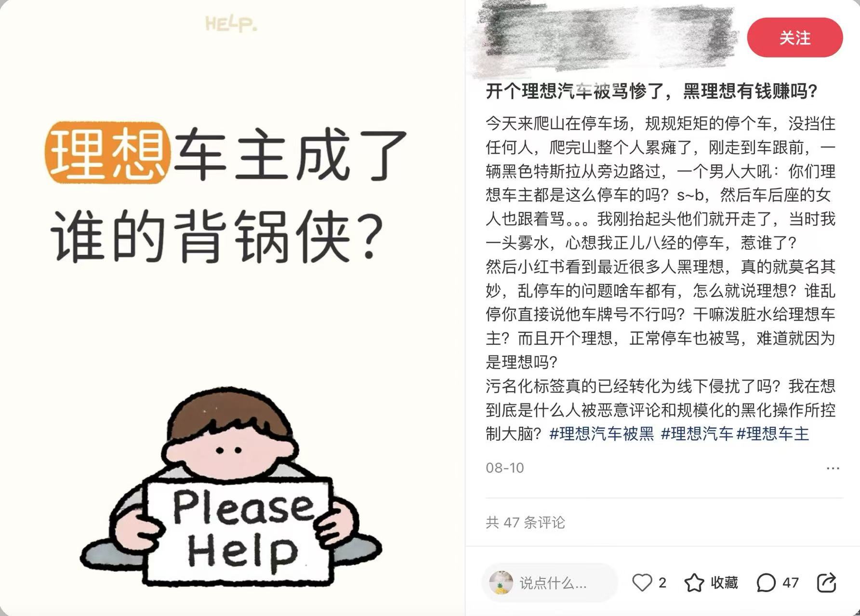This screenshot has height=616, width=860.
Task: Click the share arrow icon
Action: pyautogui.click(x=827, y=583)
